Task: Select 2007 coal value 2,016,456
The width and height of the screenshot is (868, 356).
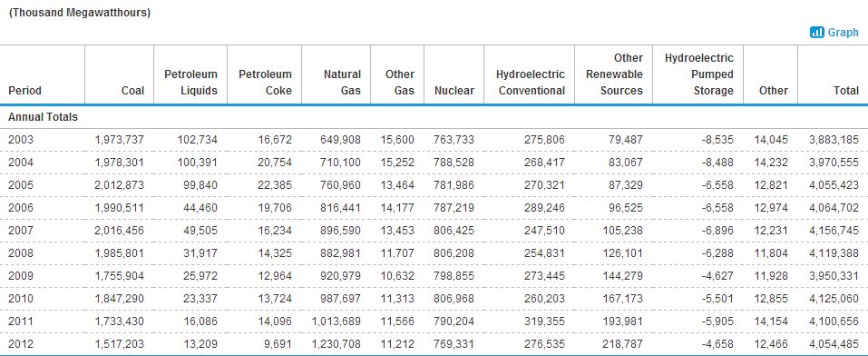Action: coord(119,230)
